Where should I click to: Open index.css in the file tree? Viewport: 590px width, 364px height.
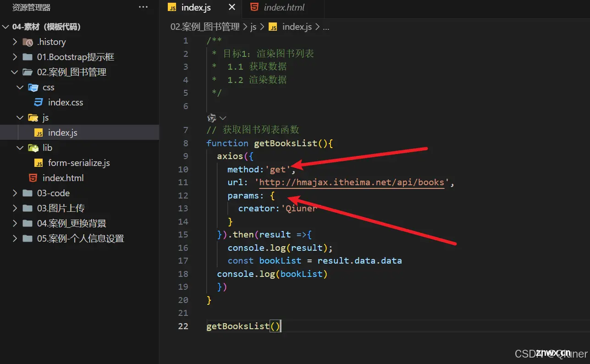(66, 102)
